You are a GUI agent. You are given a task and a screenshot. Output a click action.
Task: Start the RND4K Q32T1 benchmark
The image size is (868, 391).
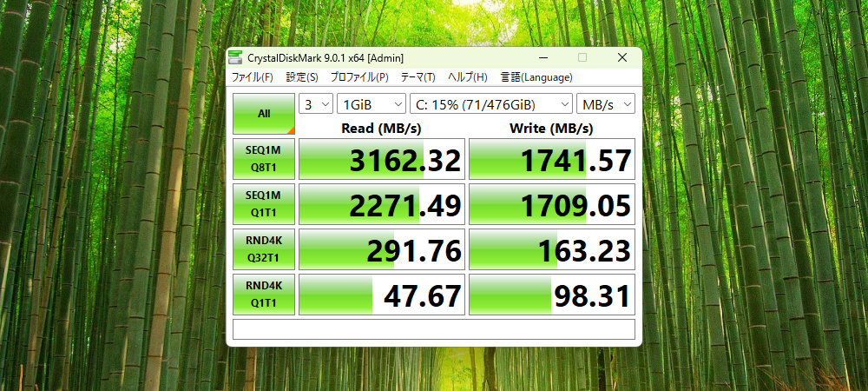point(264,249)
